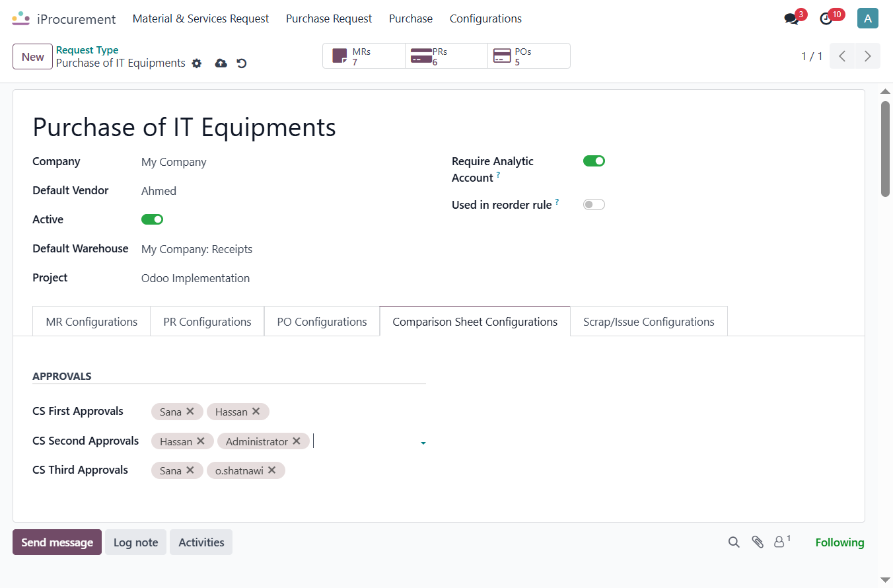Switch to the Scrap/Issue Configurations tab
Image resolution: width=893 pixels, height=588 pixels.
coord(649,322)
